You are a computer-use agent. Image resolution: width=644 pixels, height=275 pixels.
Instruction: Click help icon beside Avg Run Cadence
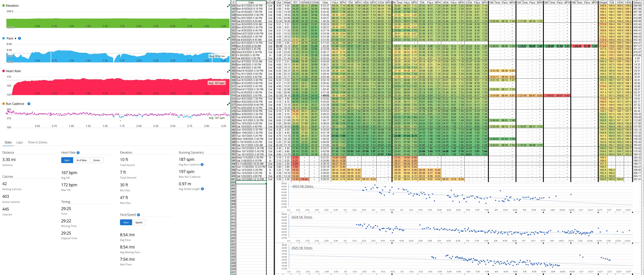(202, 165)
